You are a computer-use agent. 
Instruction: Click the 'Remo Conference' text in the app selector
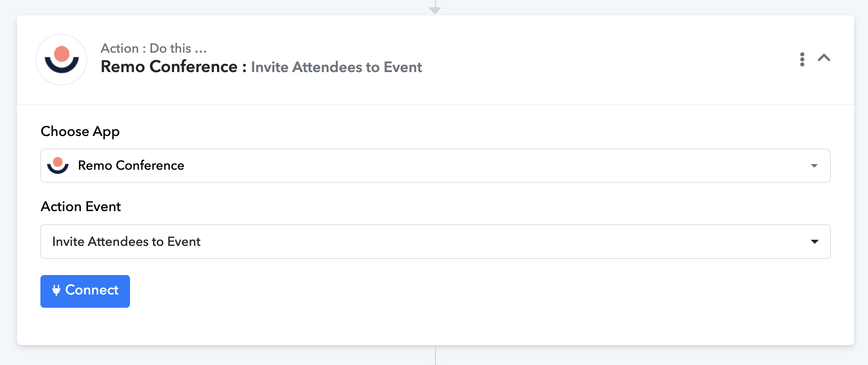[131, 166]
